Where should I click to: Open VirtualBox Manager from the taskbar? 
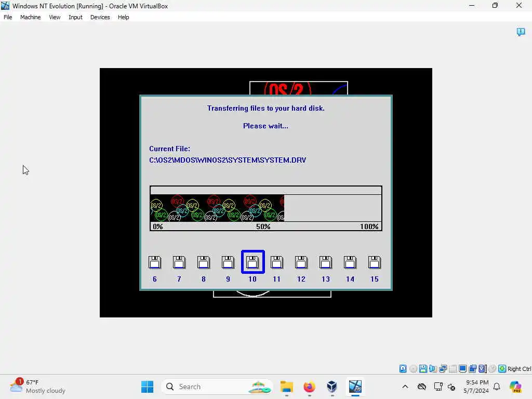pos(332,387)
